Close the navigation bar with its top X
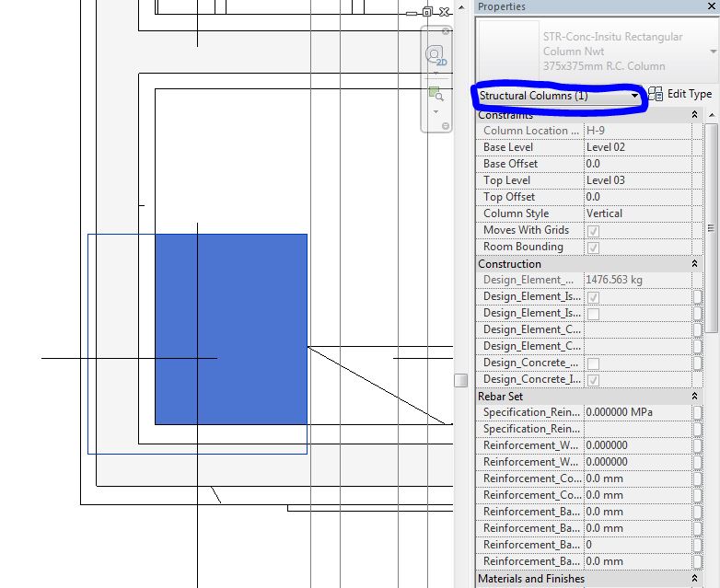This screenshot has height=588, width=720. point(446,31)
